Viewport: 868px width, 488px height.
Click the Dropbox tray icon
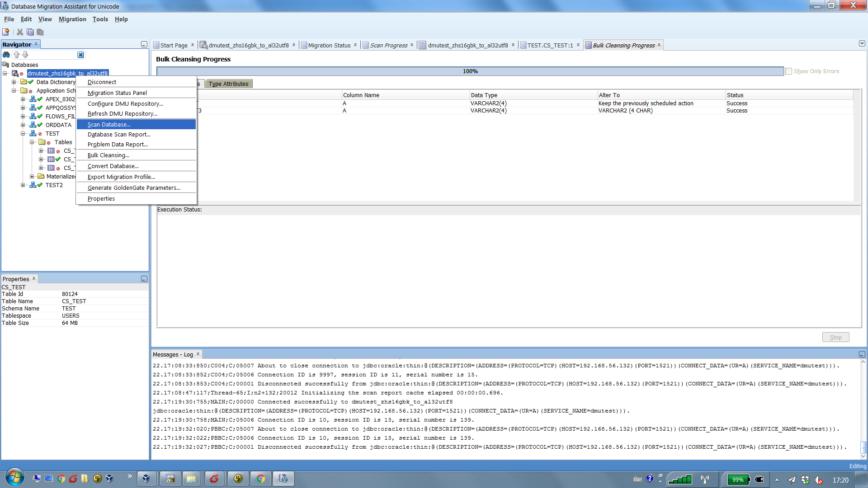coord(805,480)
